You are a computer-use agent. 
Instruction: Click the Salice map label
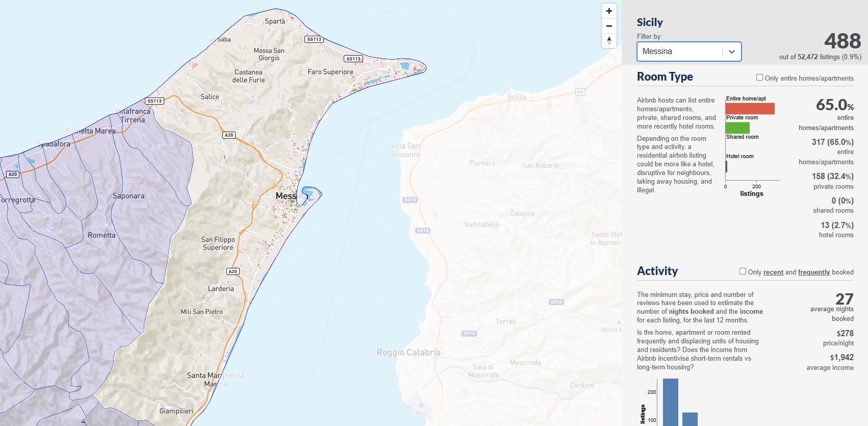click(210, 97)
